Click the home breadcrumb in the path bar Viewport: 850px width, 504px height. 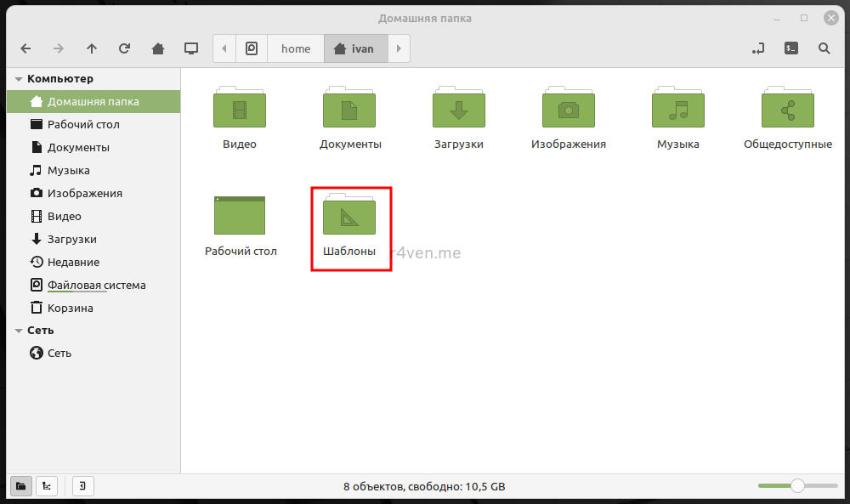[296, 48]
